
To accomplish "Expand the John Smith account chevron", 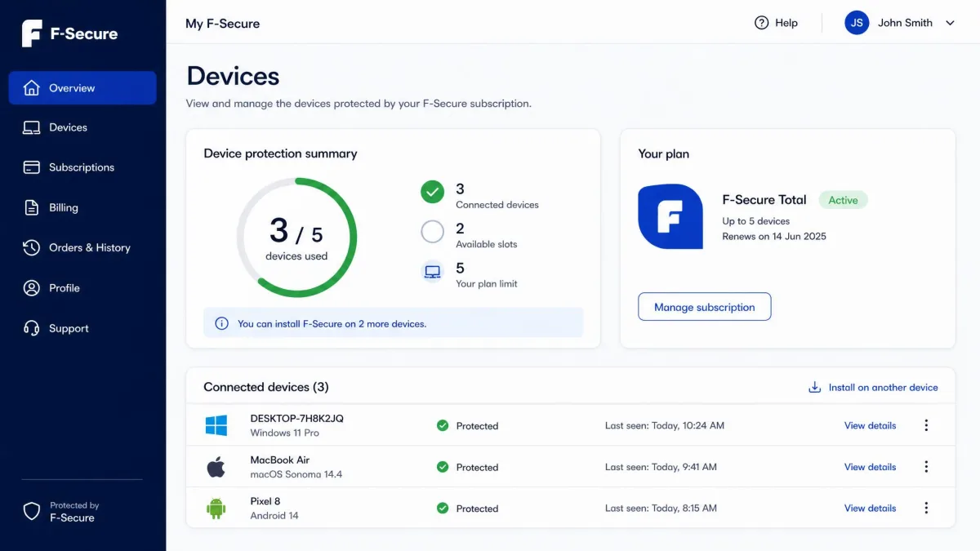I will click(x=950, y=23).
